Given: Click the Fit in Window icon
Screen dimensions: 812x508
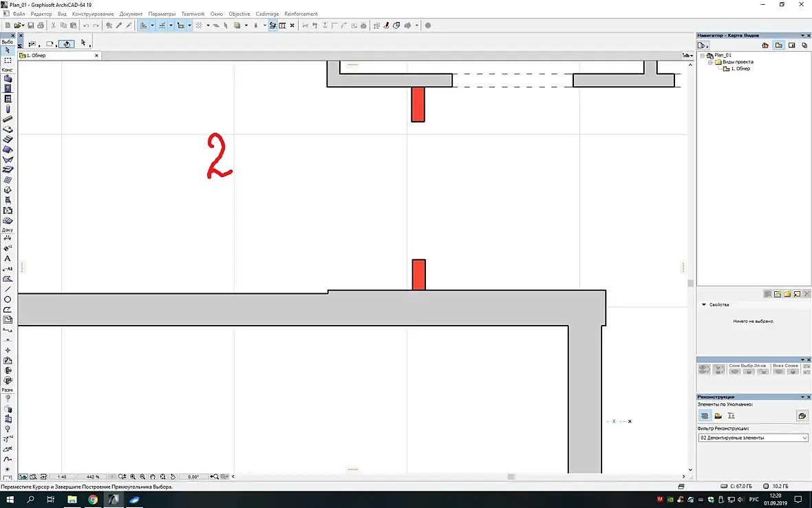Looking at the screenshot, I should coord(162,476).
